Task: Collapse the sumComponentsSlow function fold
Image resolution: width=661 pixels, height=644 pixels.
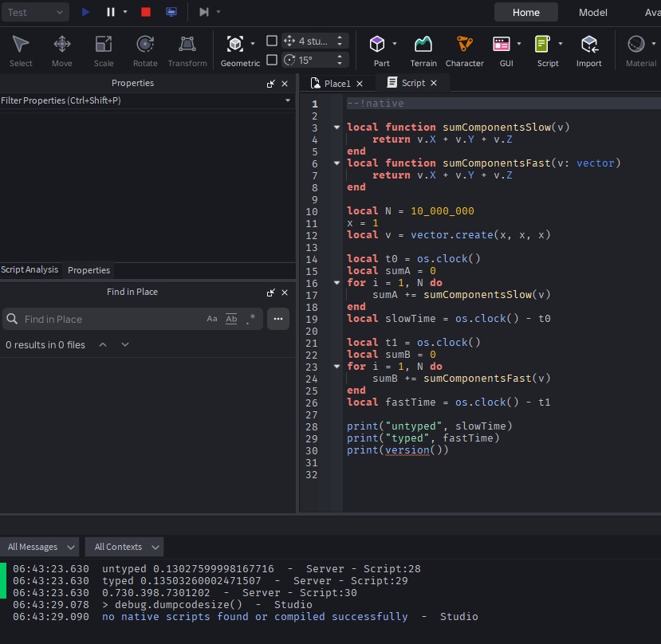Action: (336, 127)
